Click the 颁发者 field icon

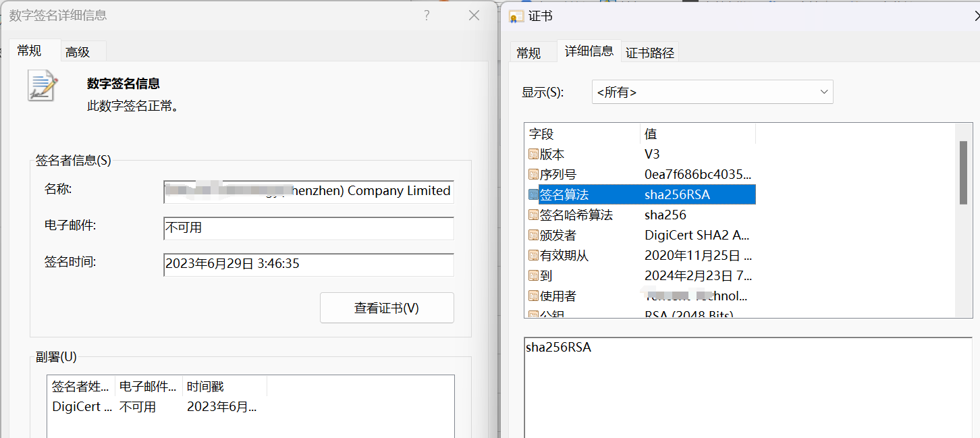(533, 236)
